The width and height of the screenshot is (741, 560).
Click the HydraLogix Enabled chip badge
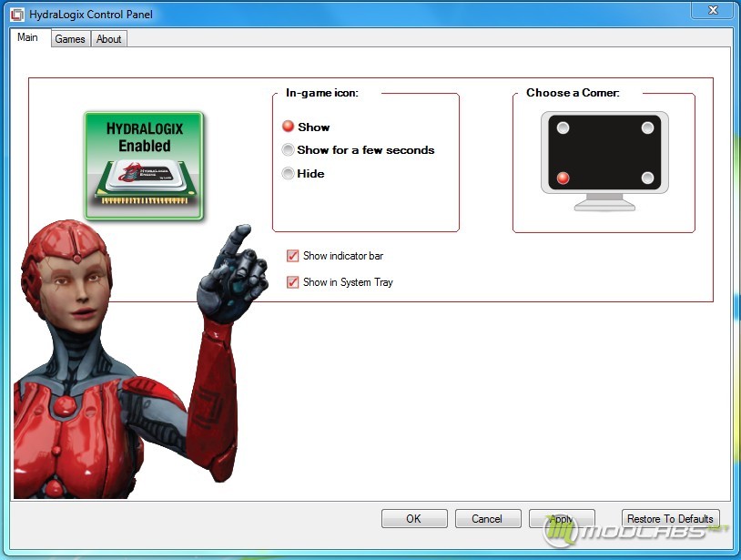pyautogui.click(x=144, y=166)
